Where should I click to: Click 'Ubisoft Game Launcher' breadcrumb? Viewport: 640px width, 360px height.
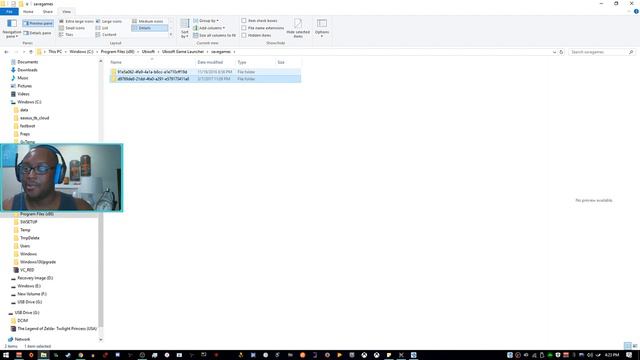coord(183,52)
